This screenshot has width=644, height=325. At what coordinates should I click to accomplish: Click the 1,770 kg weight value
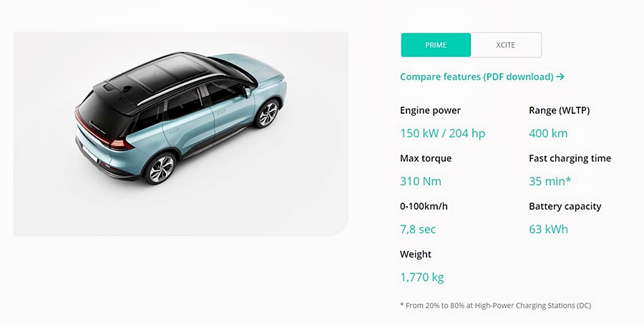(x=421, y=277)
